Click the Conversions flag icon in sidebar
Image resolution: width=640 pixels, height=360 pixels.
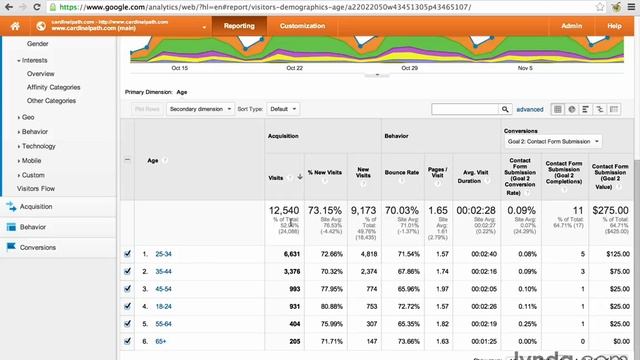(11, 247)
